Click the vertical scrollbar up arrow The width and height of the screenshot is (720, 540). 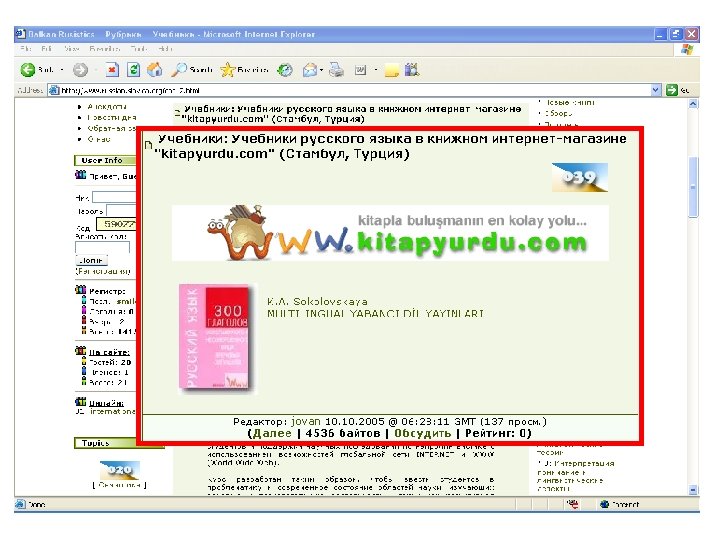click(693, 104)
